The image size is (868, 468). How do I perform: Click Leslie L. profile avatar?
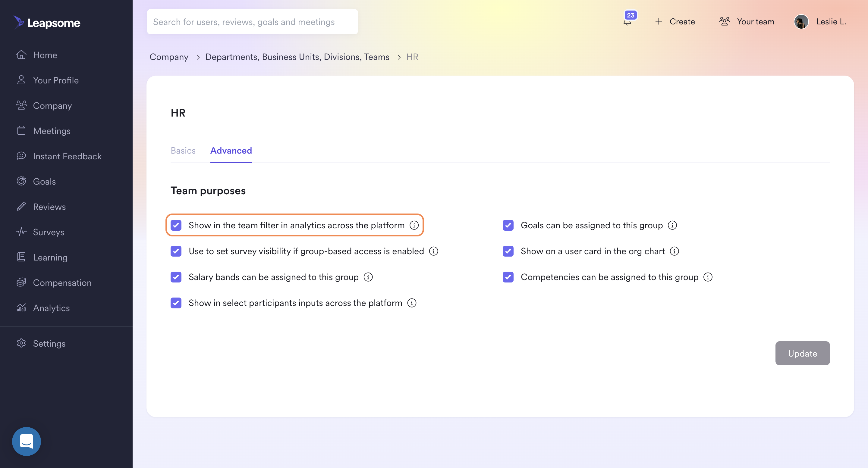coord(801,22)
